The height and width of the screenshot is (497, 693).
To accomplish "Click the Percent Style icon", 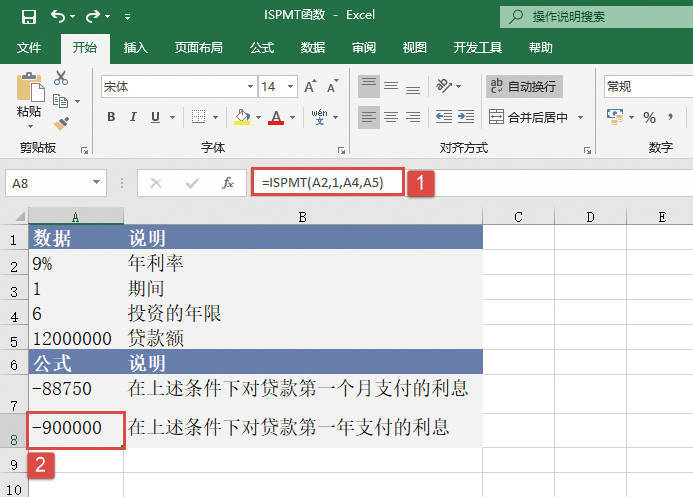I will click(x=649, y=118).
